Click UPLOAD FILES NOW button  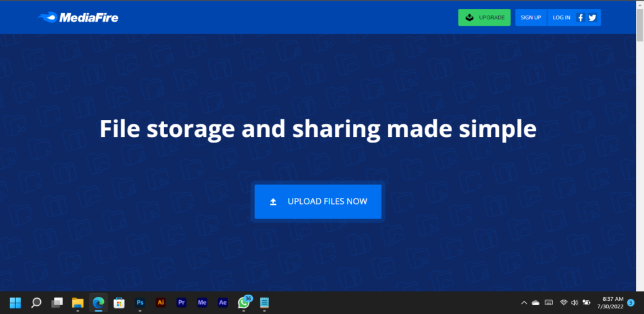(318, 202)
